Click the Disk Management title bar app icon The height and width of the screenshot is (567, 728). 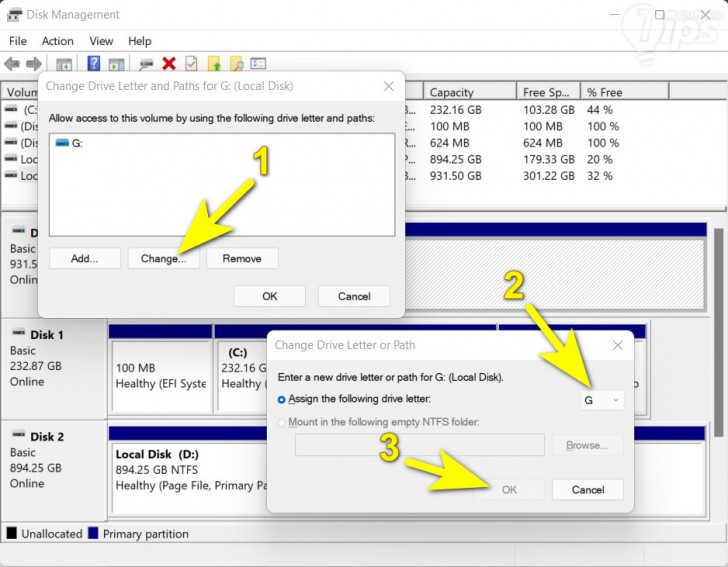tap(14, 15)
